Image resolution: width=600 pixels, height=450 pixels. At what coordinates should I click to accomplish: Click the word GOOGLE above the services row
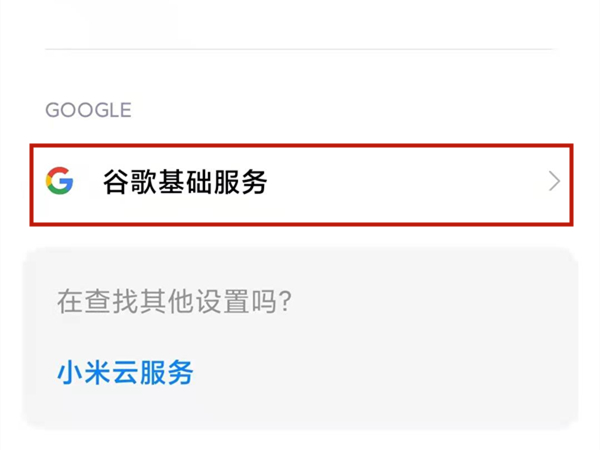point(88,110)
